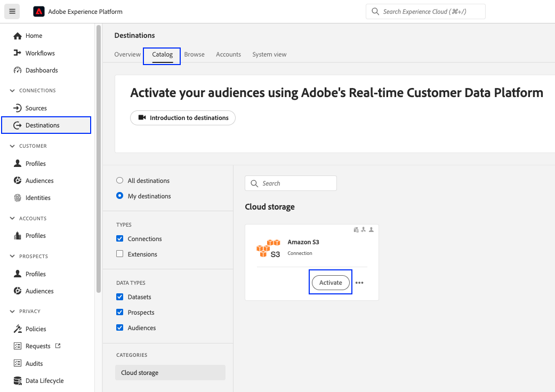
Task: Open more options for Amazon S3 card
Action: [359, 283]
